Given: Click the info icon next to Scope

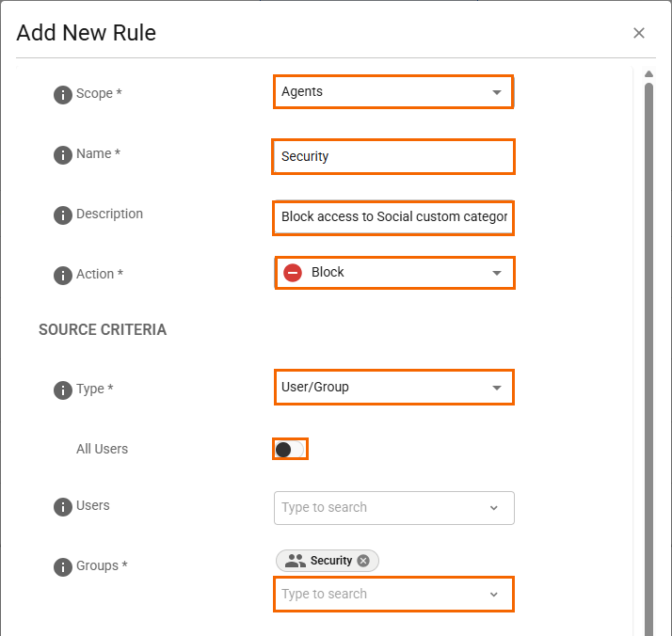Looking at the screenshot, I should click(x=63, y=94).
